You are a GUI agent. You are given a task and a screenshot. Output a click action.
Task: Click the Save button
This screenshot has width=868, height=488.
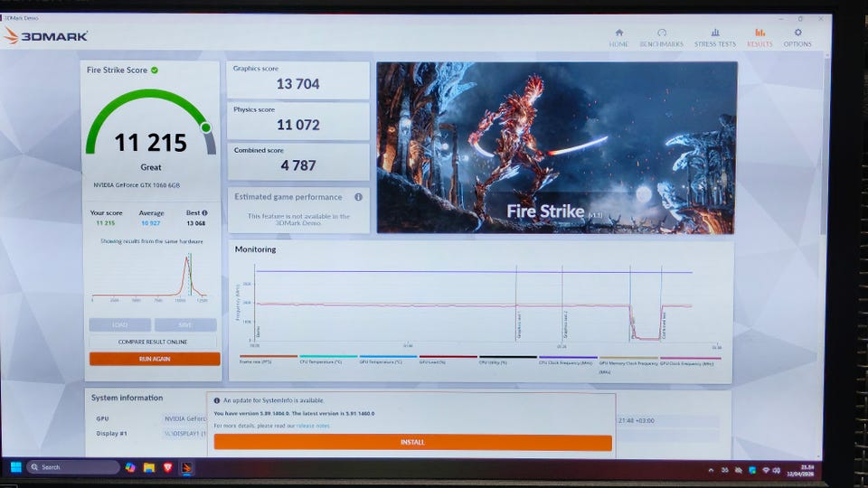click(185, 324)
